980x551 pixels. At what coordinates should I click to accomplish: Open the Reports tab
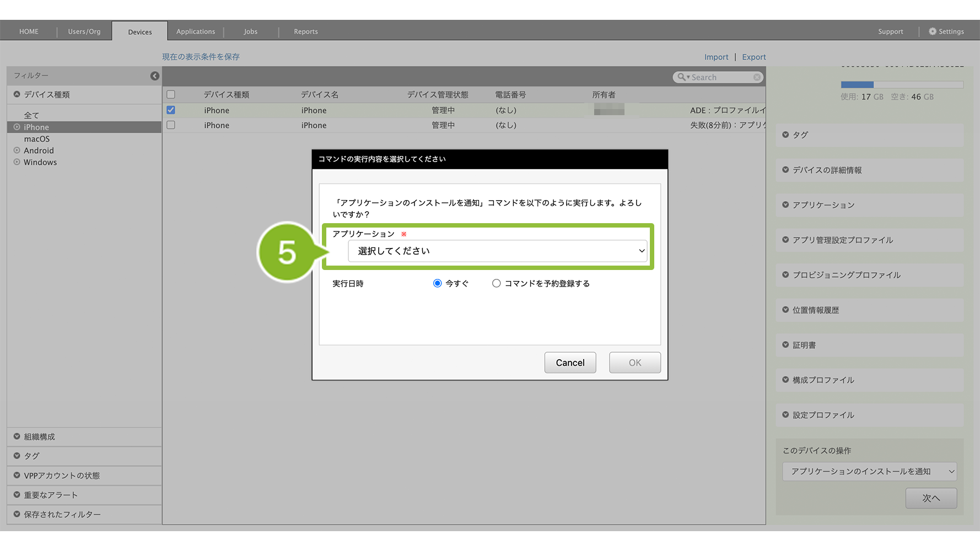pos(305,31)
